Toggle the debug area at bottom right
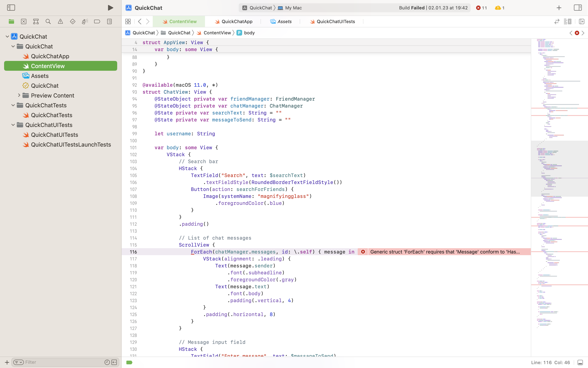The image size is (588, 368). pyautogui.click(x=580, y=362)
